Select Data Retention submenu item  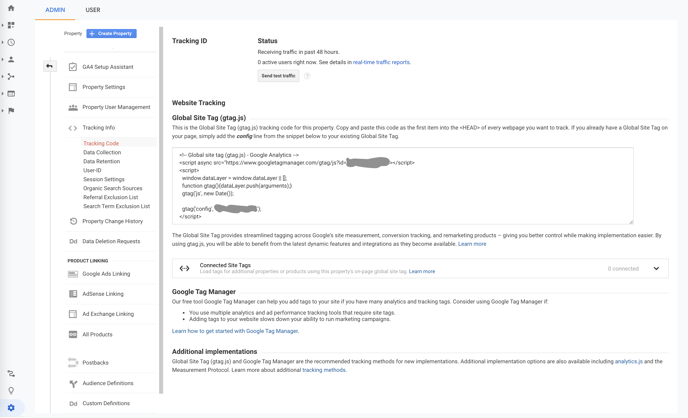point(101,161)
